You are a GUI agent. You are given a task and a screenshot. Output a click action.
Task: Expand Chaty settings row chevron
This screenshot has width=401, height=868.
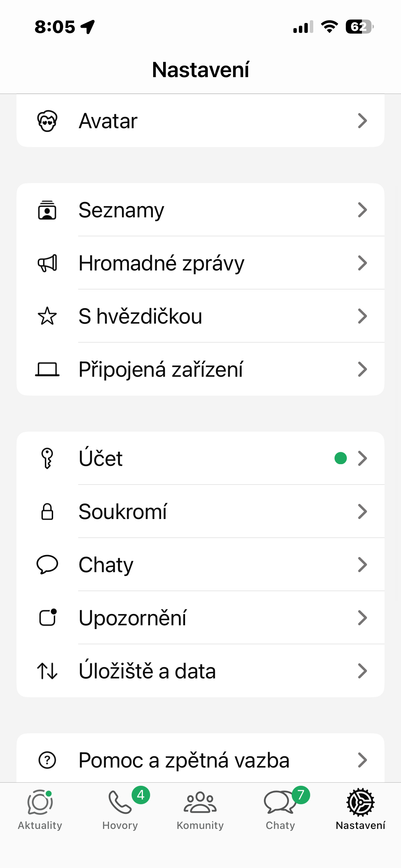point(362,565)
